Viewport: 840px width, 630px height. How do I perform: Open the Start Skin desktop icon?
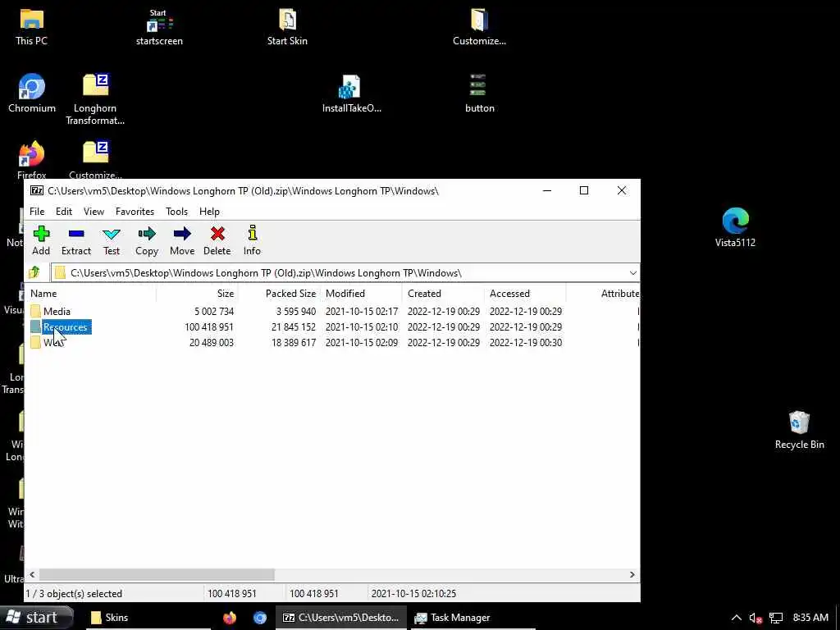click(x=287, y=27)
